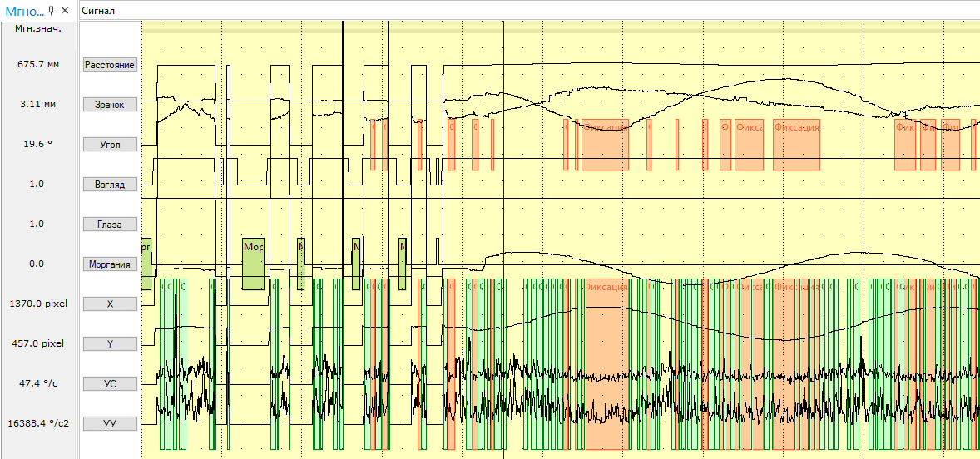
Task: Select the Зрачок channel label
Action: [110, 105]
